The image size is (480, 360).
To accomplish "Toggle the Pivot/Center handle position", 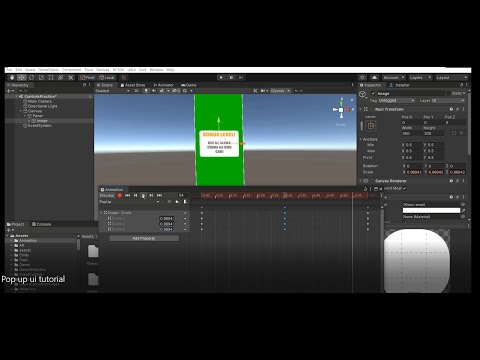I will pos(87,77).
